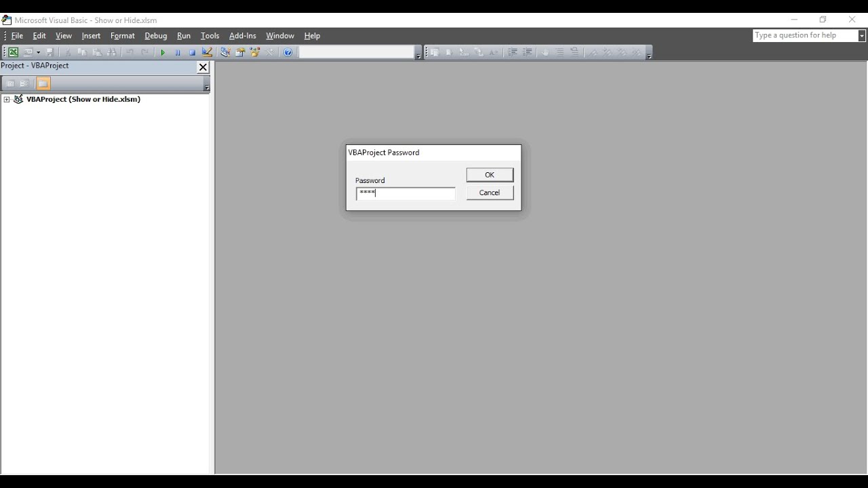Click the Break pause icon

tap(177, 52)
